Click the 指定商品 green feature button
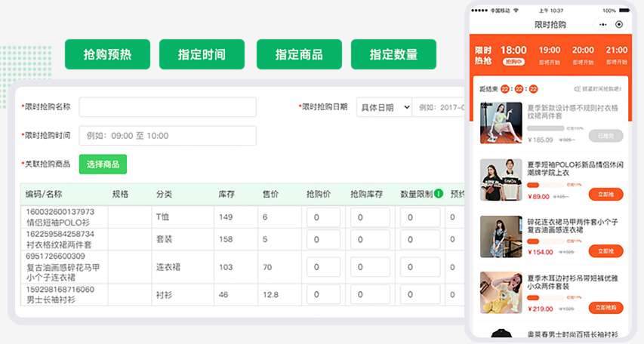This screenshot has width=644, height=344. (x=299, y=54)
